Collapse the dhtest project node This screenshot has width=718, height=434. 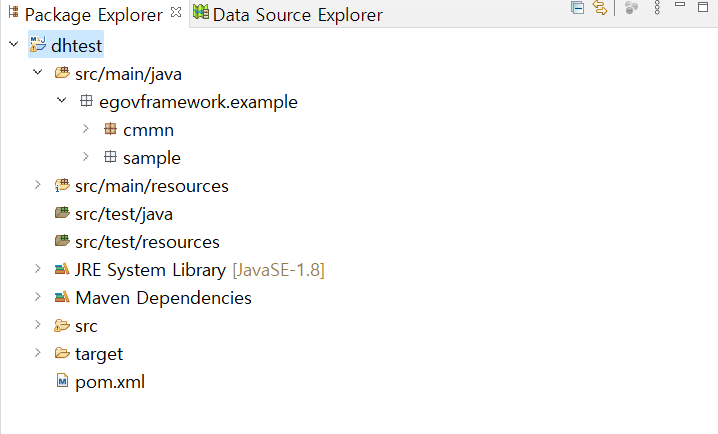[x=14, y=44]
